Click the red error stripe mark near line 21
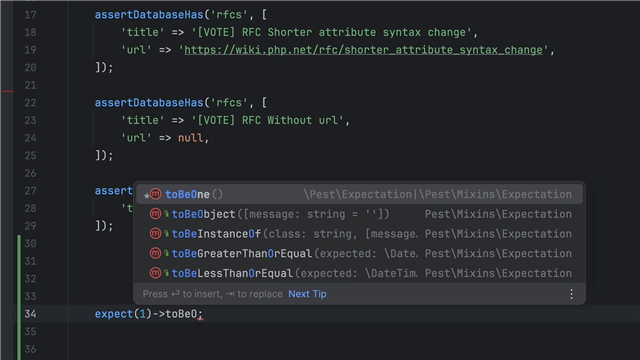640x360 pixels. pos(7,91)
